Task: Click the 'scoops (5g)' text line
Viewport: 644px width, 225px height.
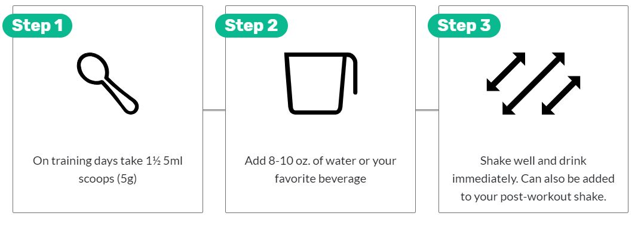Action: click(x=108, y=179)
